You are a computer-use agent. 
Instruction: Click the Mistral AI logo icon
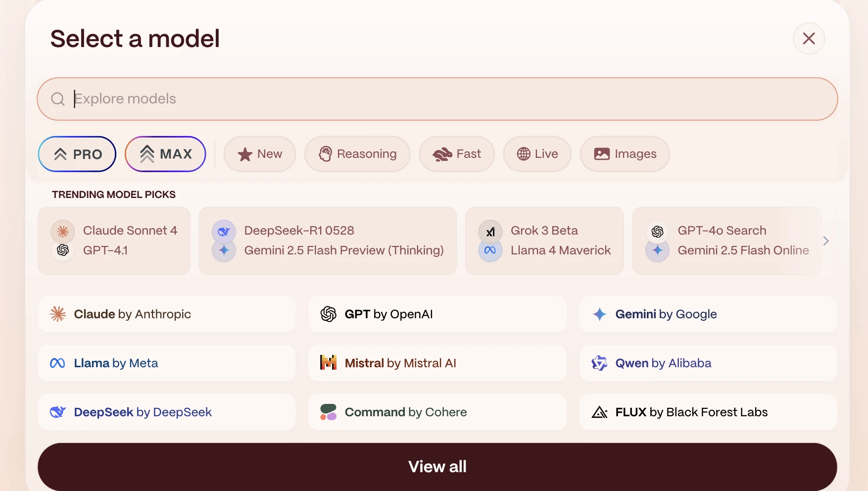329,363
